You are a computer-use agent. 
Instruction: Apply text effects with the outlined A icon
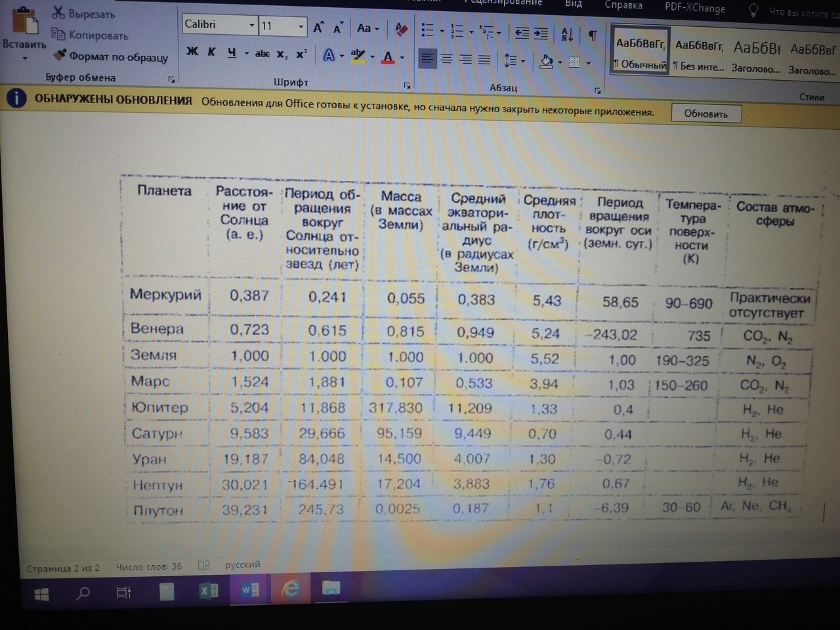coord(329,56)
